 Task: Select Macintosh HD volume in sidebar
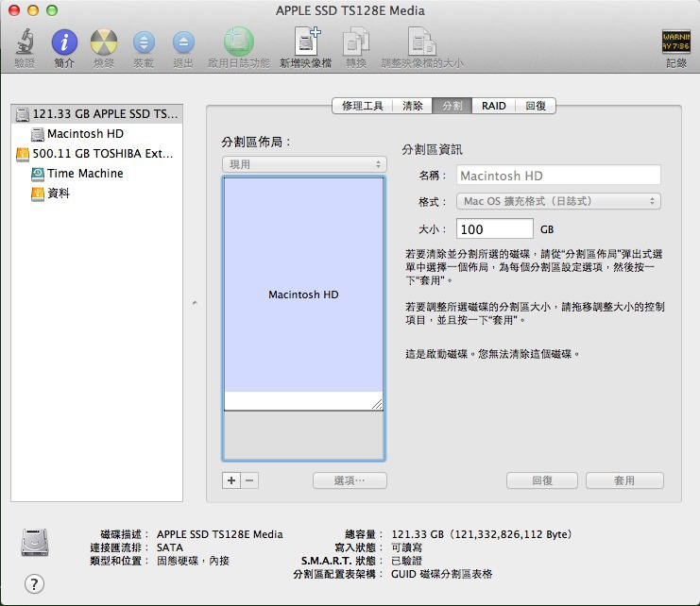click(x=97, y=134)
